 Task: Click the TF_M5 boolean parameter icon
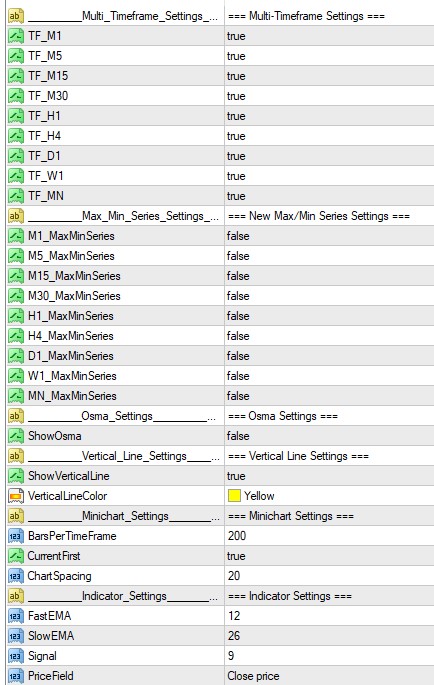point(16,56)
